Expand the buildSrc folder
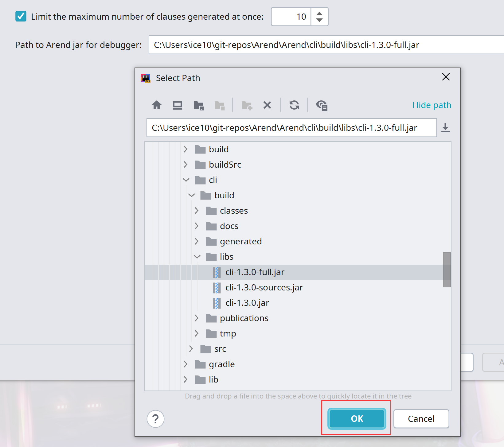Screen dimensions: 504x447 tap(186, 165)
